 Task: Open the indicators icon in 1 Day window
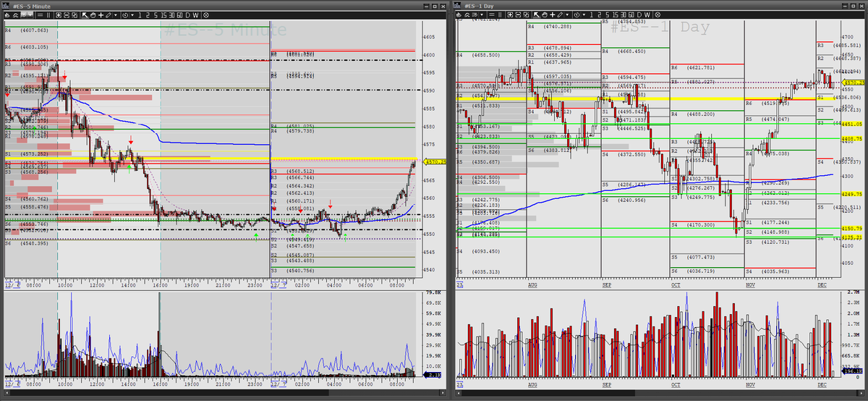coord(467,15)
